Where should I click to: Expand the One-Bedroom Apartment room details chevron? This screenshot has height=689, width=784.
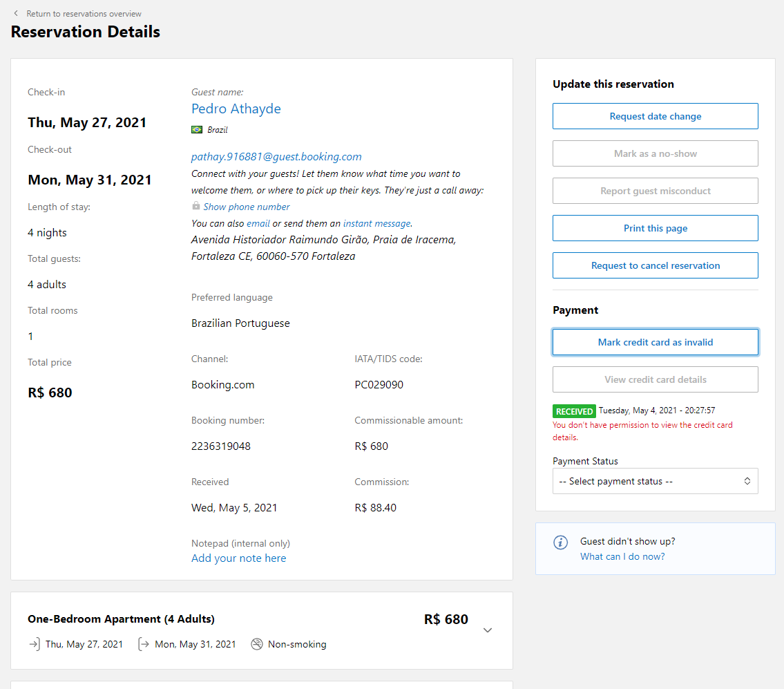point(488,630)
